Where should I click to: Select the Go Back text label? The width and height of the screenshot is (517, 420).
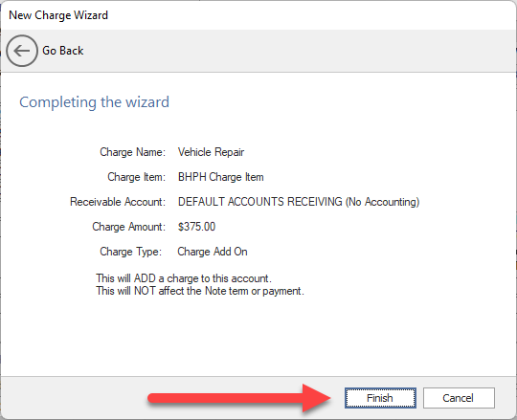(x=62, y=51)
